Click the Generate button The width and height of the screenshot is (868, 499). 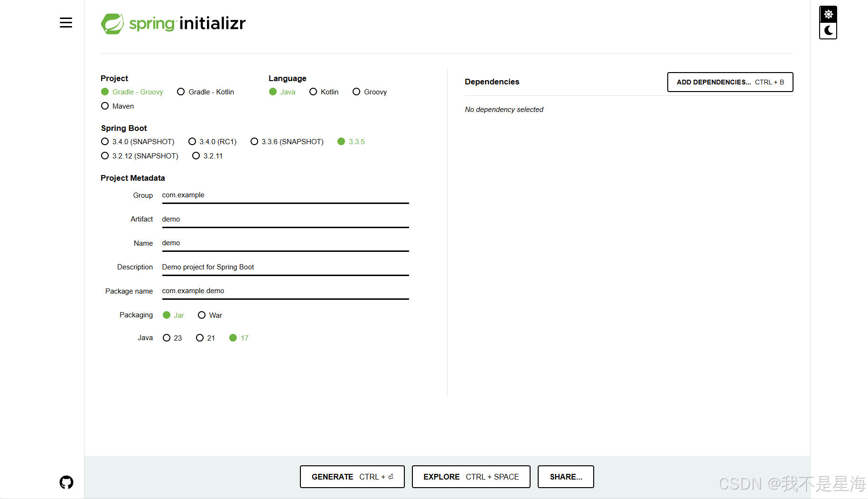pyautogui.click(x=352, y=477)
